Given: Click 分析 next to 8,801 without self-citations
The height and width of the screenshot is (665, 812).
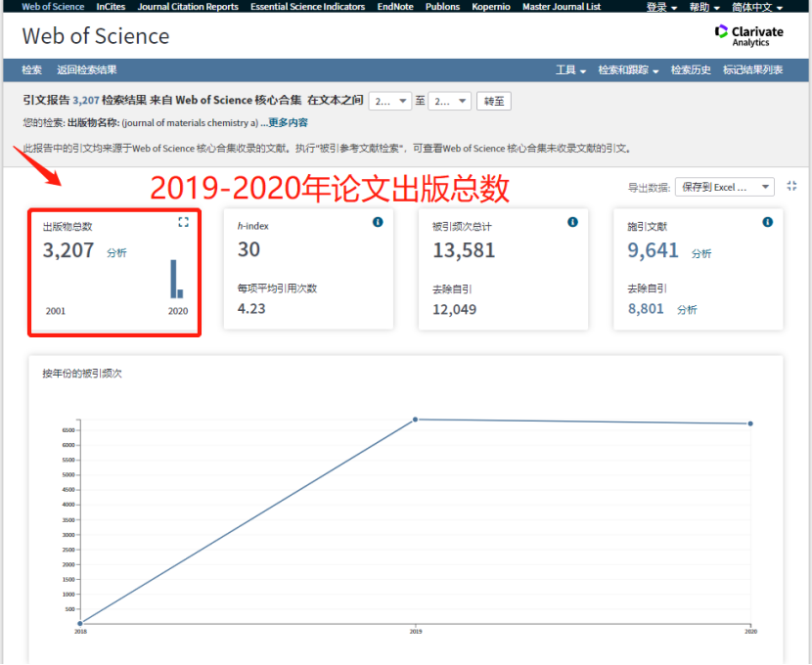Looking at the screenshot, I should [x=687, y=309].
